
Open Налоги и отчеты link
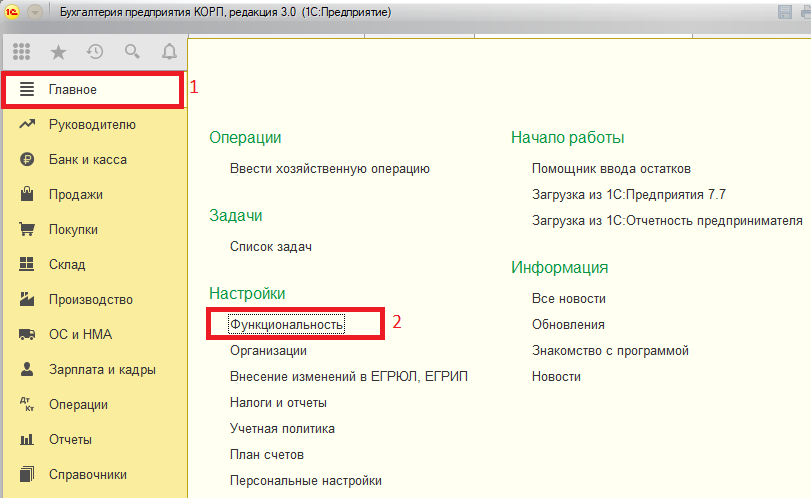pos(278,402)
